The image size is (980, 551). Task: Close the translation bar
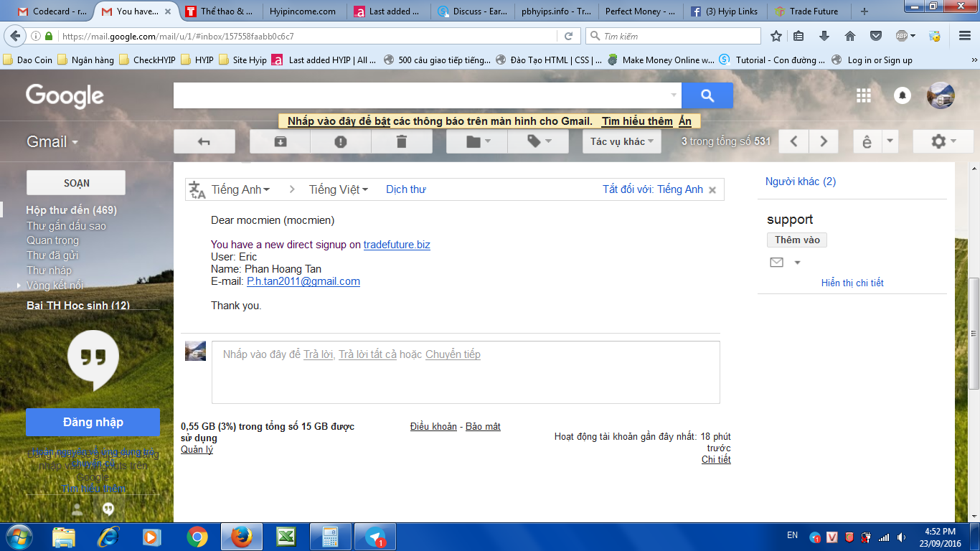[712, 190]
